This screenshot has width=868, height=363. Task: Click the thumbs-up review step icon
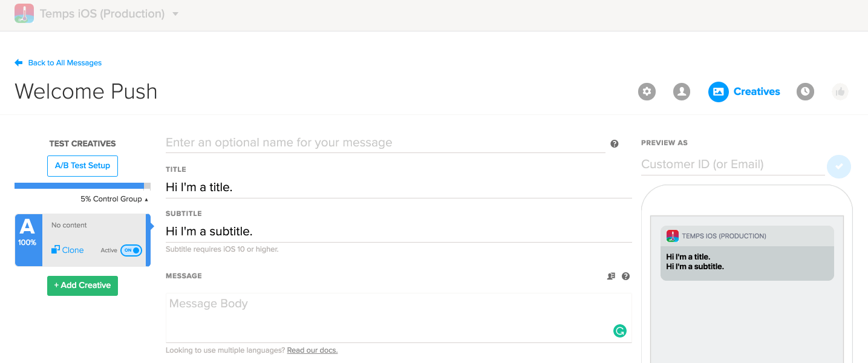(840, 92)
